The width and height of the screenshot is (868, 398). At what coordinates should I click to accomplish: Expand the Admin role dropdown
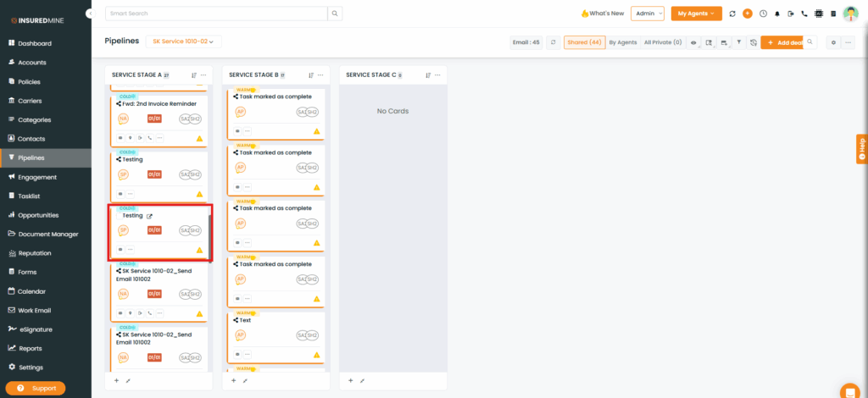point(647,14)
